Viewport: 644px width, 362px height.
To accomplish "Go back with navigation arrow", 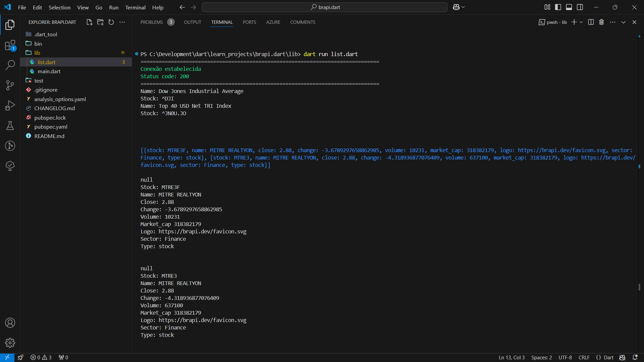I will click(182, 7).
